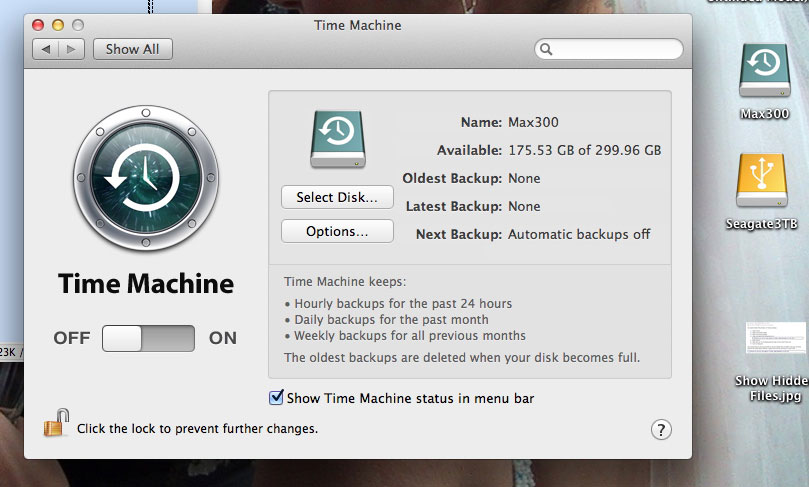Switch the Time Machine OFF/ON toggle
Screen dimensions: 809x487
[148, 338]
